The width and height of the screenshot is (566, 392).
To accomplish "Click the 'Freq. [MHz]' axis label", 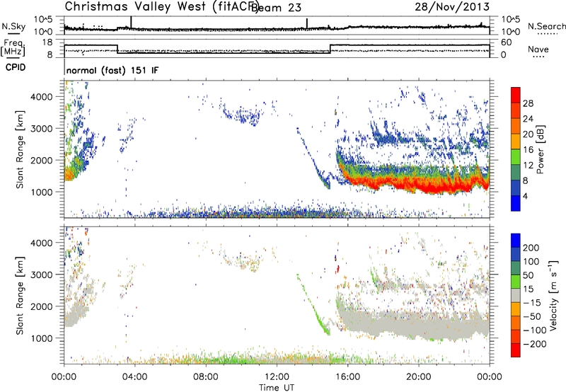I will [x=13, y=48].
